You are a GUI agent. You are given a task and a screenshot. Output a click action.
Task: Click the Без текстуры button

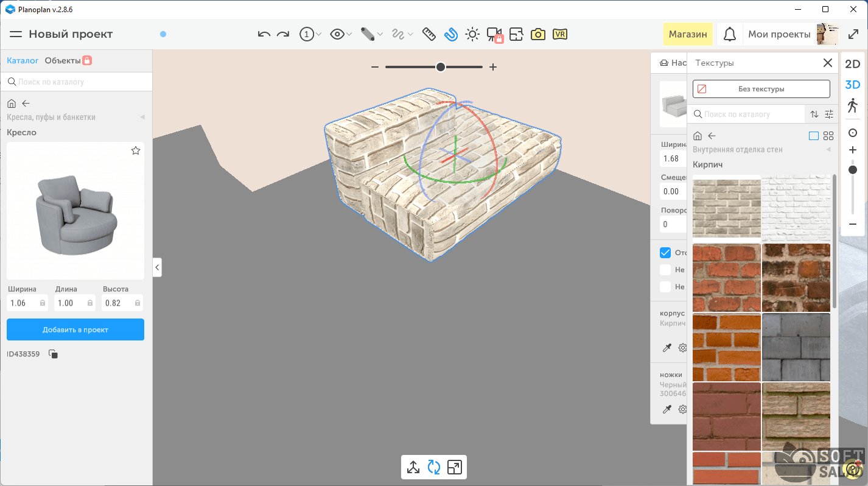tap(761, 89)
